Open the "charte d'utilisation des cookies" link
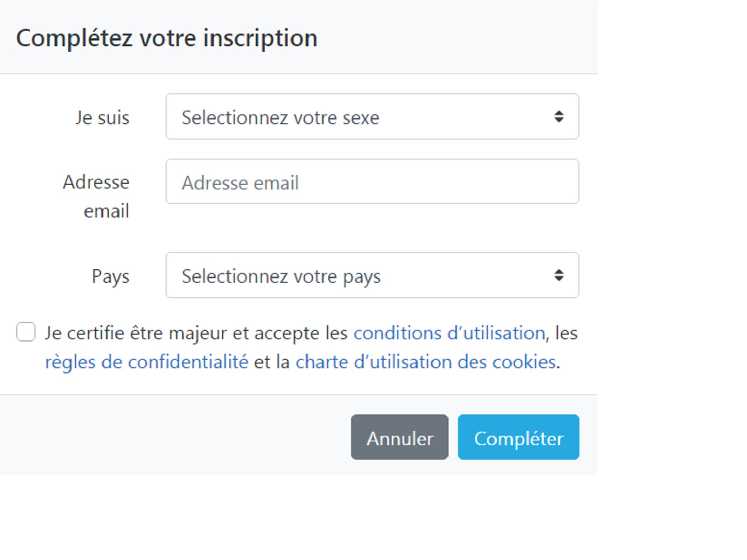The image size is (747, 560). (426, 362)
